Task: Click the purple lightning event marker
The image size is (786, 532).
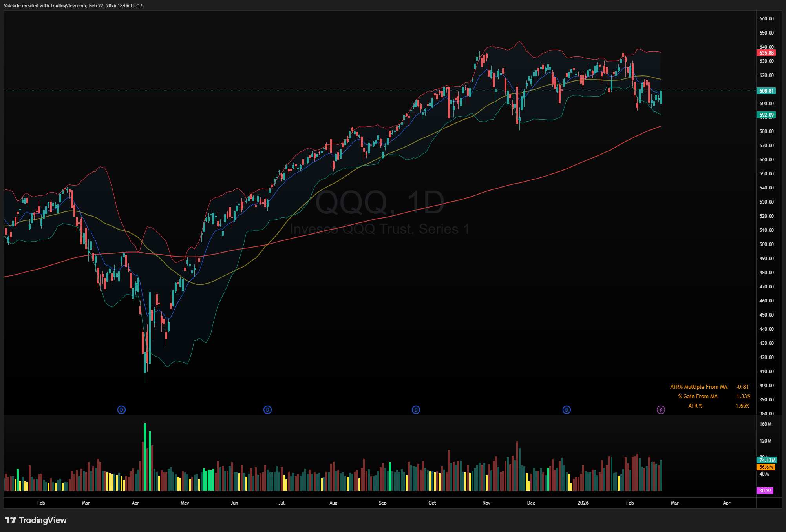Action: (x=661, y=410)
